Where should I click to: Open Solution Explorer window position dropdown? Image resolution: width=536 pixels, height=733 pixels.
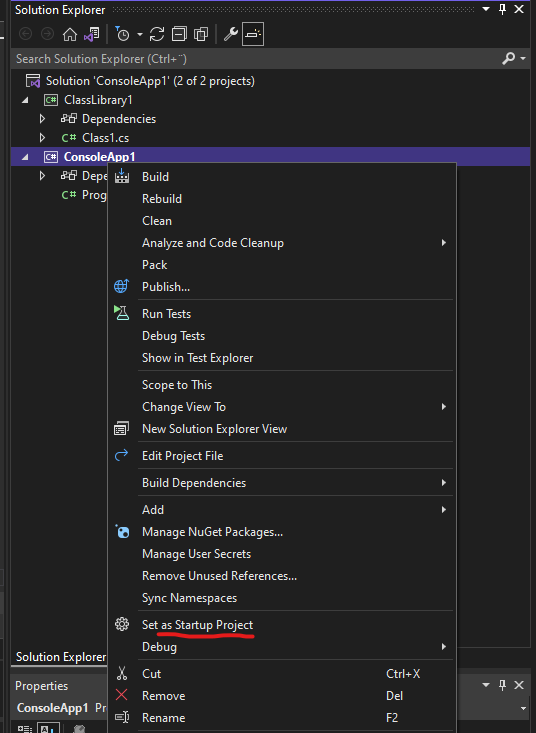486,9
